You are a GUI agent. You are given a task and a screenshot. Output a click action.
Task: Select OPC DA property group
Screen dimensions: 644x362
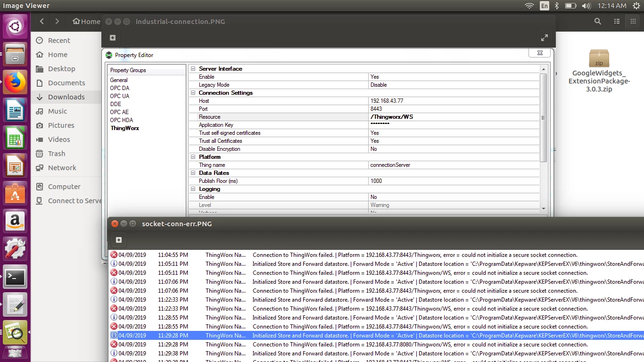click(x=120, y=88)
